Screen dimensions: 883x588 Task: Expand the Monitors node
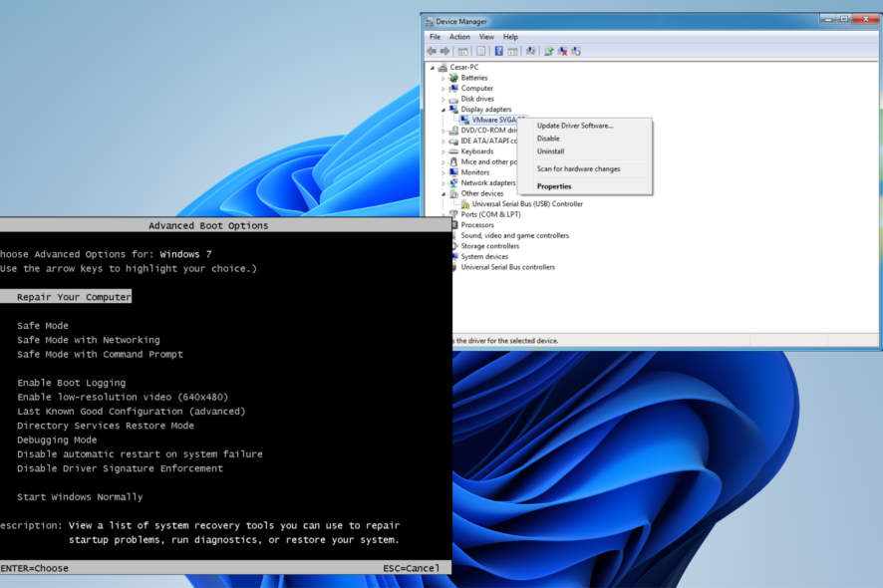click(x=441, y=172)
